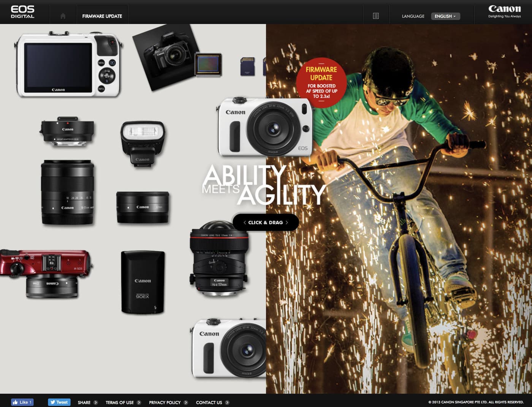Click the image sensor chip
The image size is (532, 407).
coord(208,64)
